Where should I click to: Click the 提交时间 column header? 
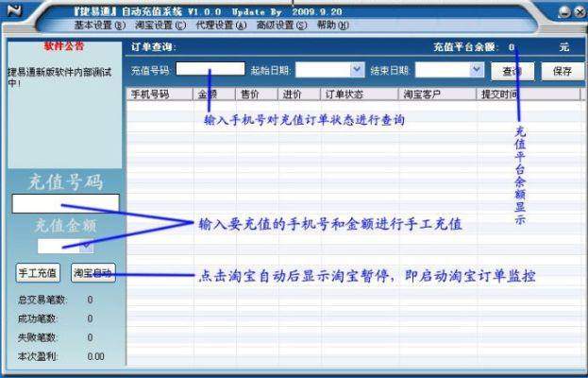[x=500, y=94]
